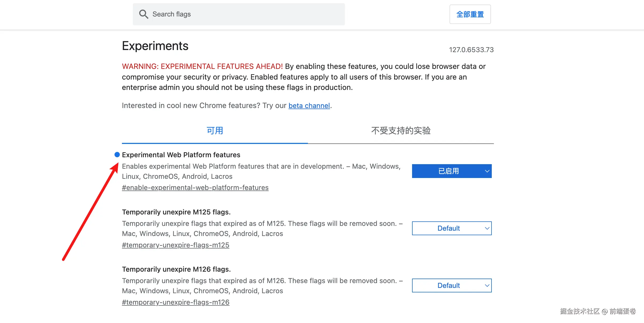Click the Experimental Web Platform features title
The height and width of the screenshot is (323, 644).
pos(181,155)
